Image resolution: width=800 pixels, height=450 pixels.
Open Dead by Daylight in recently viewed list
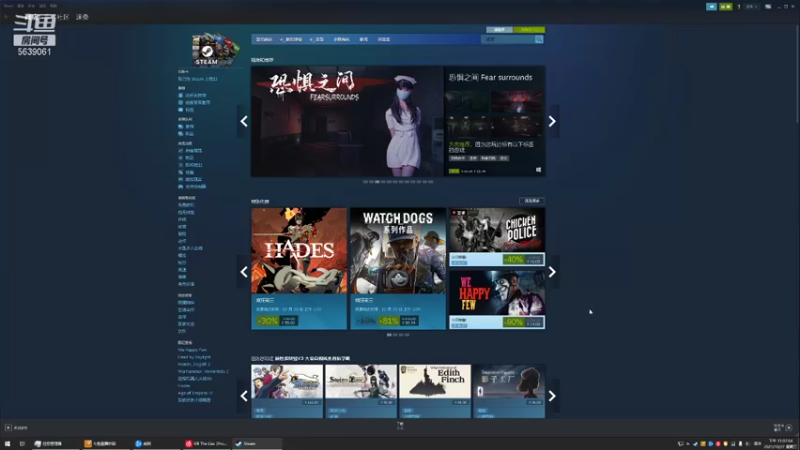194,357
